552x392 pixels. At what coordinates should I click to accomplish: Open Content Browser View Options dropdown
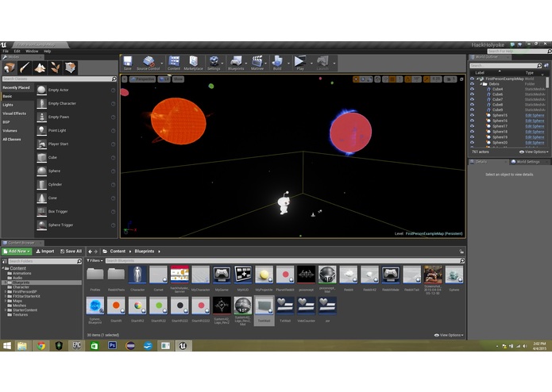449,335
